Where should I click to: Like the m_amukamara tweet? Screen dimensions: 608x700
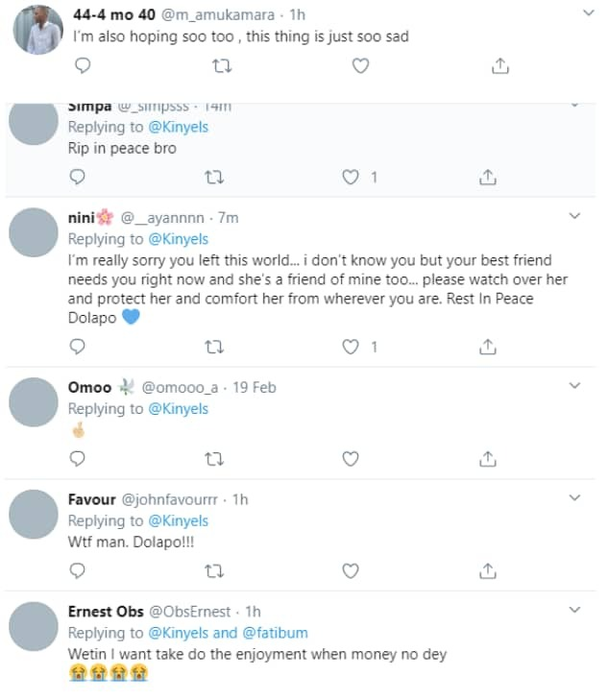click(x=360, y=66)
